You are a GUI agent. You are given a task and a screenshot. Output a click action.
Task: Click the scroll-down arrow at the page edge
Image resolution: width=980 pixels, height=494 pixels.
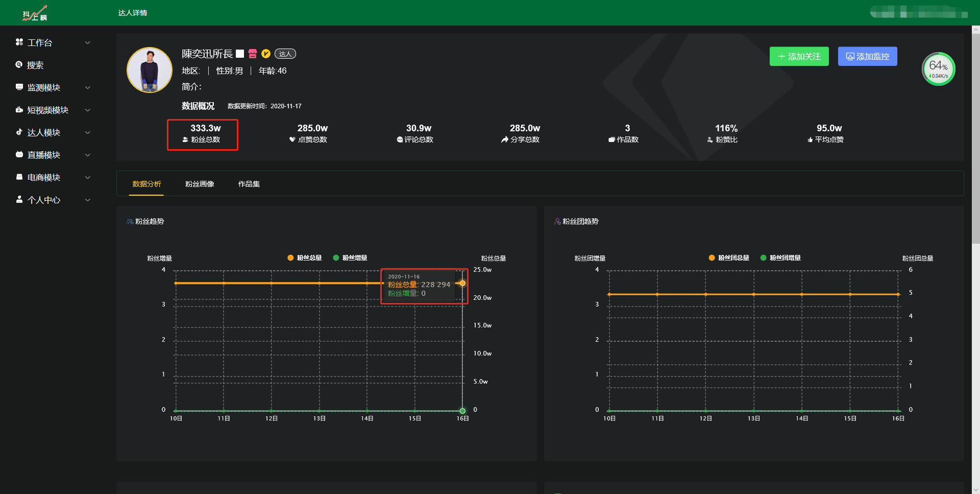coord(976,490)
